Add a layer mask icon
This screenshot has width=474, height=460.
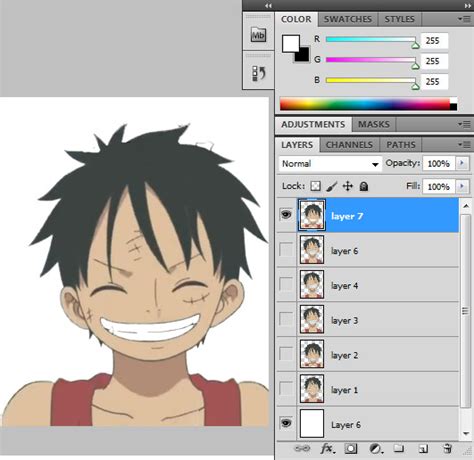[351, 449]
